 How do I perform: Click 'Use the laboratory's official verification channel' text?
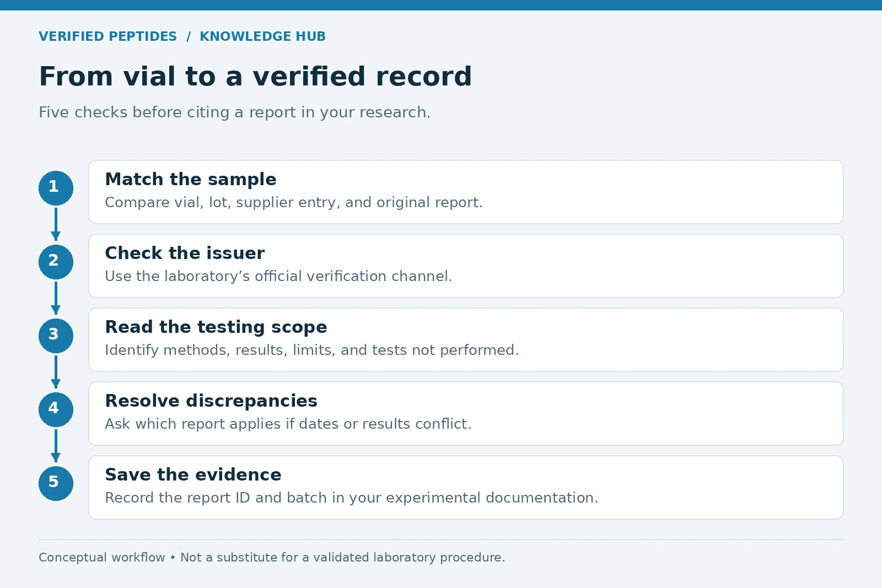pos(278,276)
